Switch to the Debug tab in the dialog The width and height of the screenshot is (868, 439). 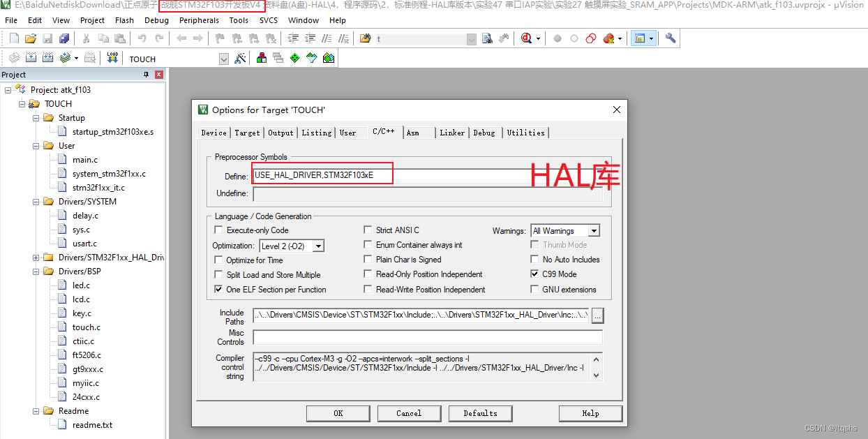click(484, 133)
